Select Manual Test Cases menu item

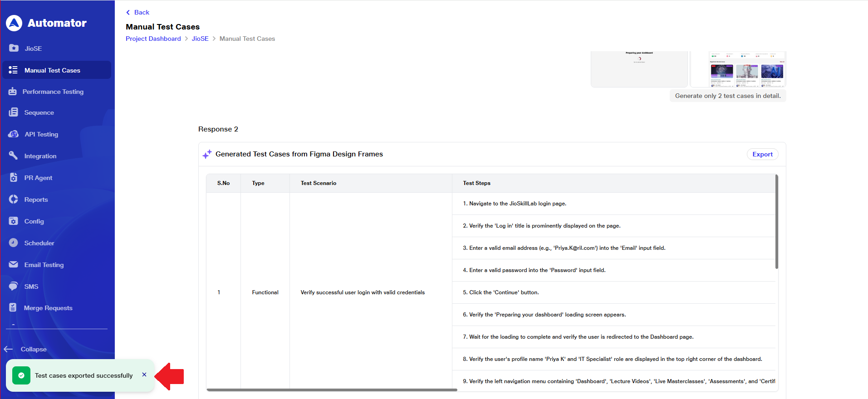tap(52, 70)
